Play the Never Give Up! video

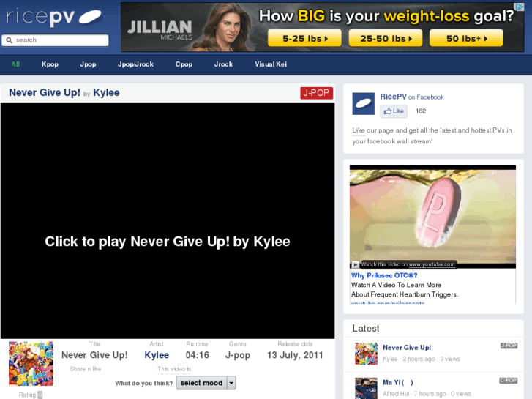[168, 220]
